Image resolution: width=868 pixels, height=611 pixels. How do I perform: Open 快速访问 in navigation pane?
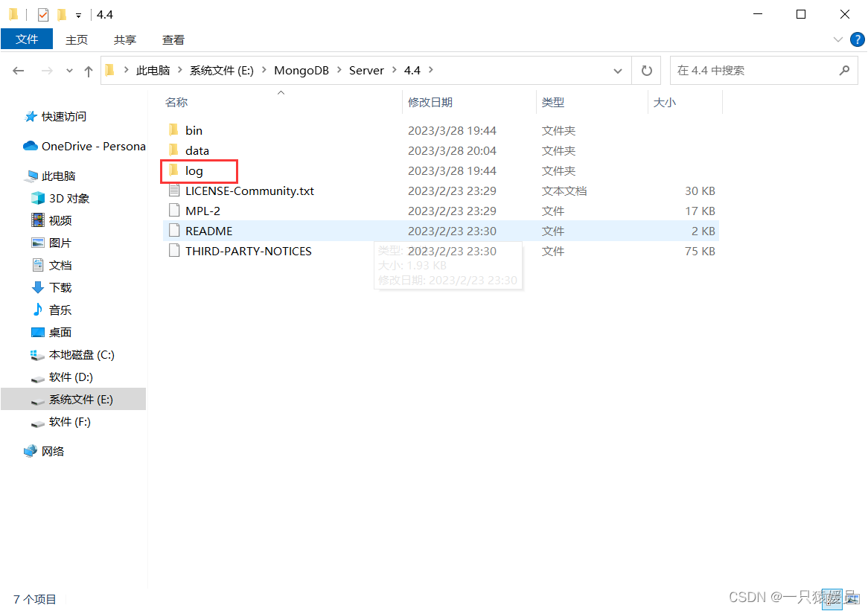pyautogui.click(x=64, y=117)
